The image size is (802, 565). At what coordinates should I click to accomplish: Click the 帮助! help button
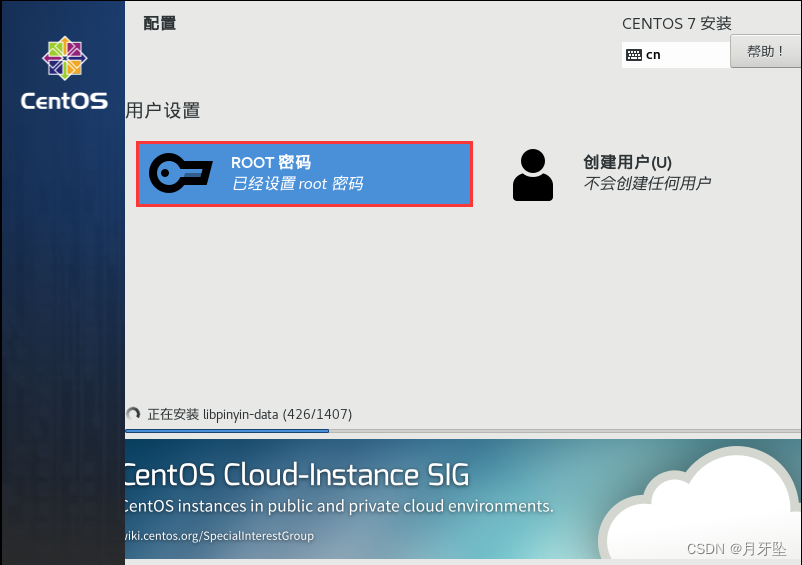tap(766, 51)
